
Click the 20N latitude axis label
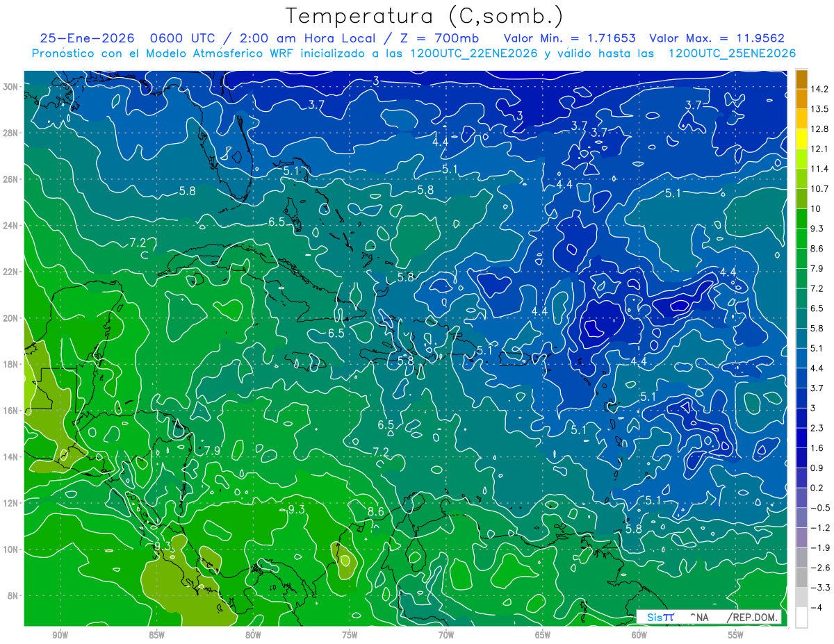10,317
